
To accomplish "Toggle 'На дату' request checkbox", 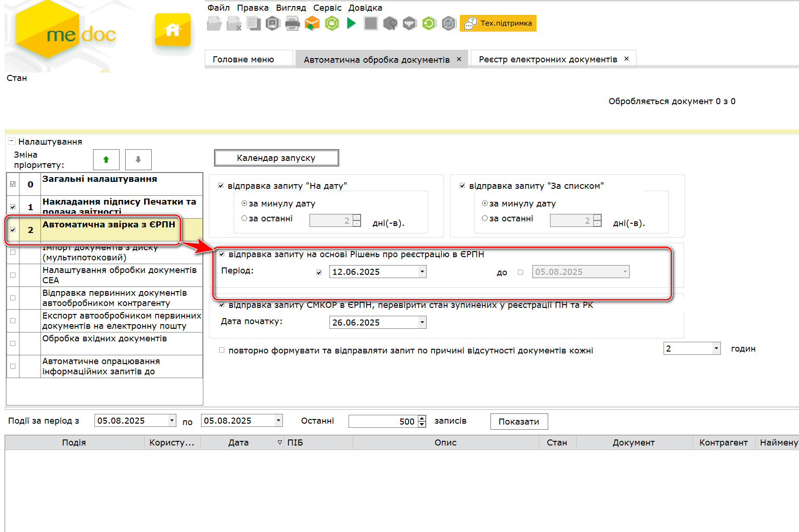I will tap(221, 186).
